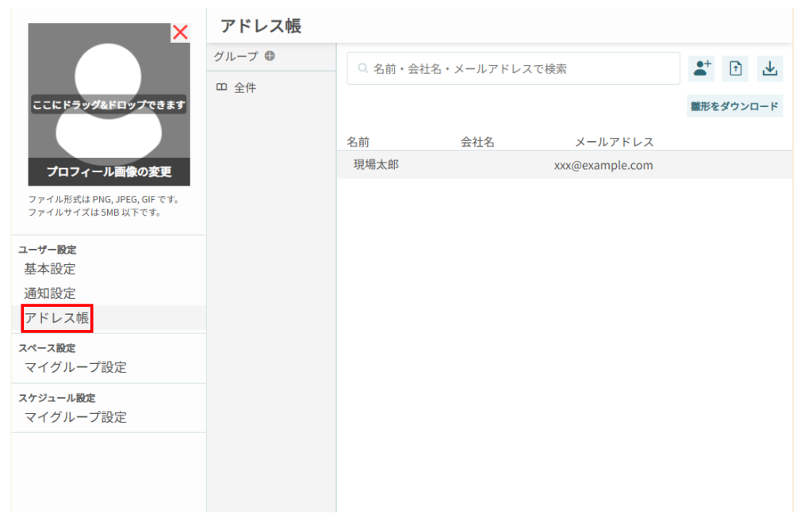812x521 pixels.
Task: Open 基本設定 in user settings
Action: [x=50, y=269]
